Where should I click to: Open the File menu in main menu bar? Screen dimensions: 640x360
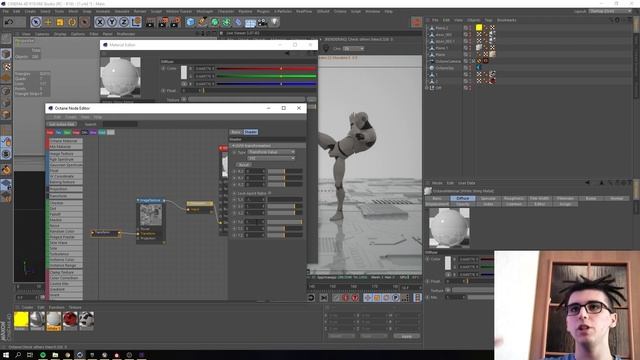point(6,11)
